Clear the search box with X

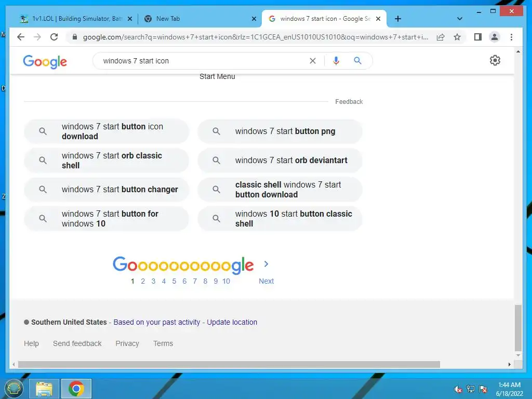pyautogui.click(x=312, y=61)
